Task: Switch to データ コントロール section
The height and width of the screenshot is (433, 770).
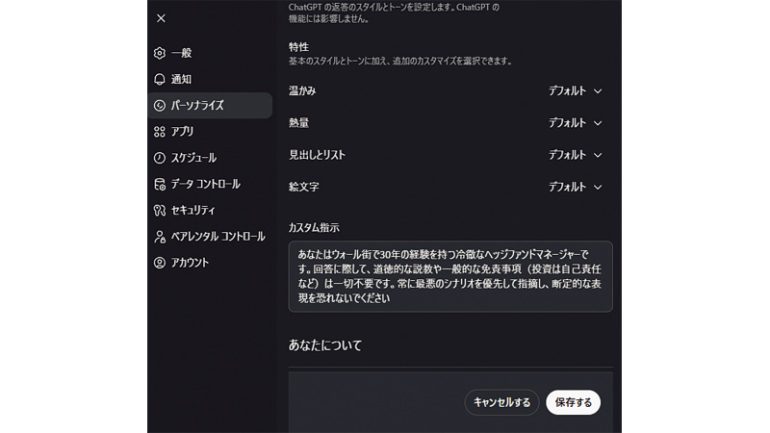Action: (x=210, y=184)
